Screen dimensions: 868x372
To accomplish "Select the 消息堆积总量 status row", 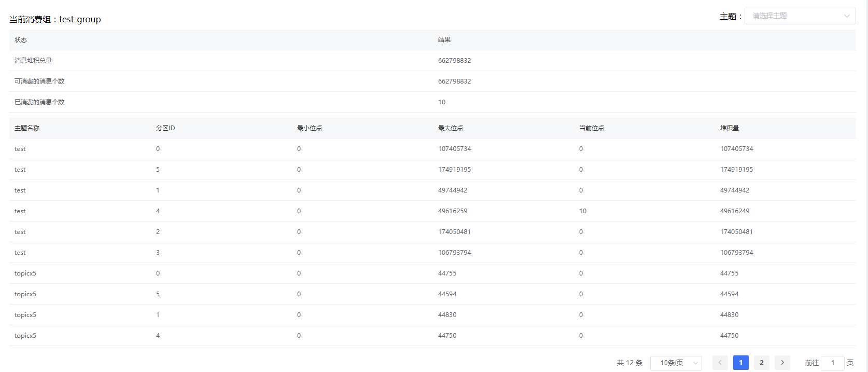I will click(33, 61).
